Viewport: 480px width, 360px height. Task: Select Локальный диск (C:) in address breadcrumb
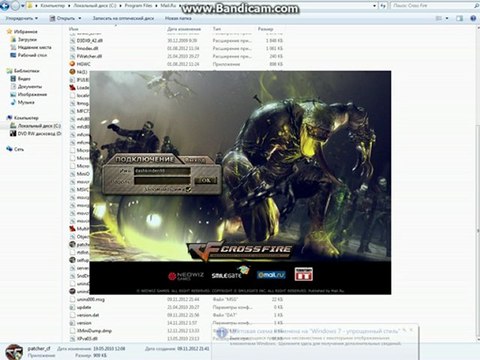point(95,6)
